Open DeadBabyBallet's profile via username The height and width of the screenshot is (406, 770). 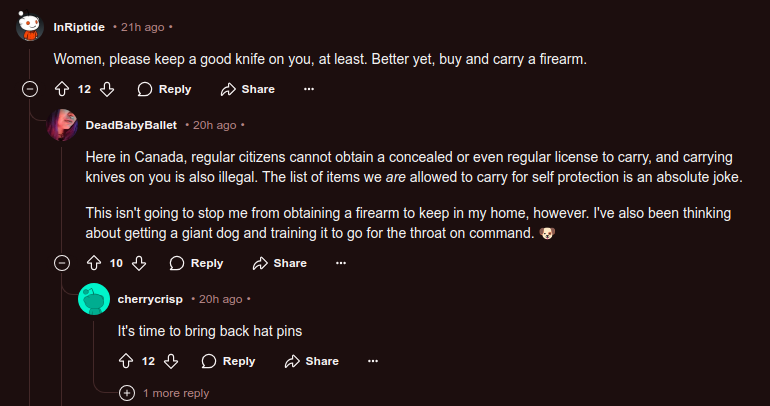pyautogui.click(x=131, y=125)
